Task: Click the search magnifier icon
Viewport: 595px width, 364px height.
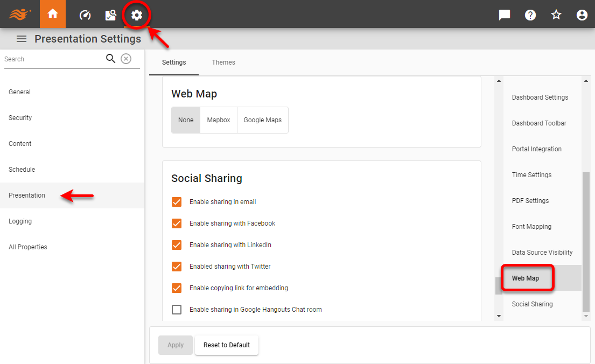Action: 110,59
